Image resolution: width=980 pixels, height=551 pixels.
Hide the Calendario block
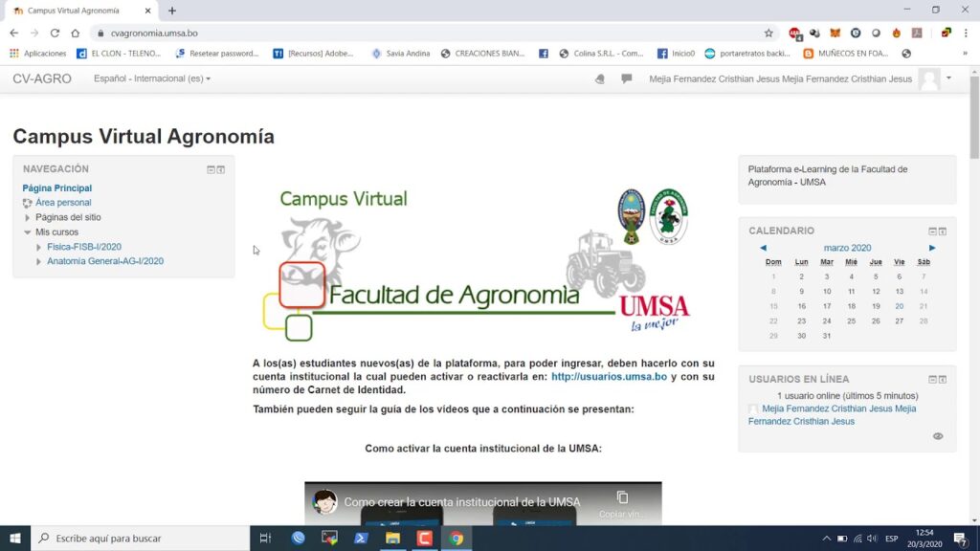click(x=932, y=231)
